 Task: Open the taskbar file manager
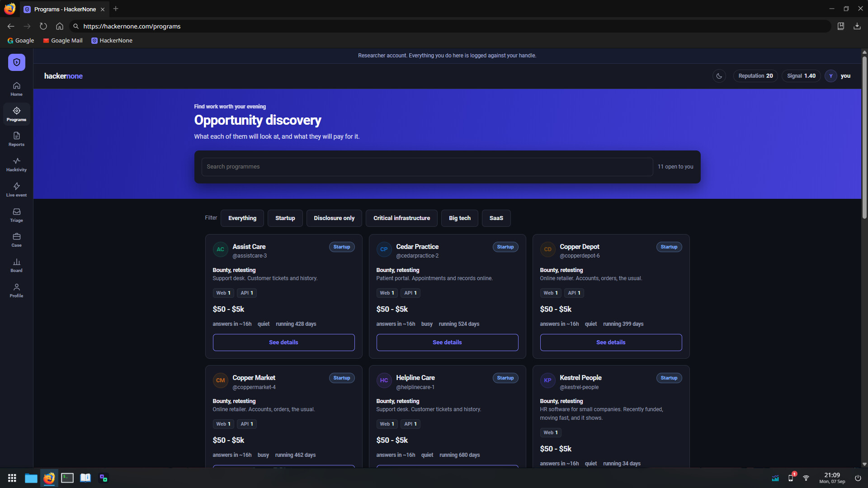click(31, 478)
